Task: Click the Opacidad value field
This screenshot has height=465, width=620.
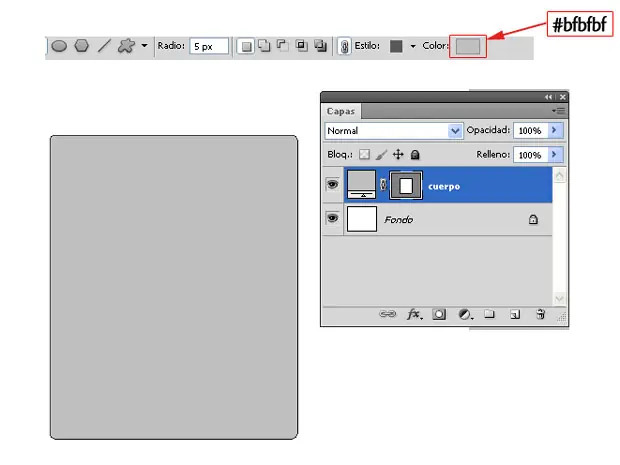Action: click(x=530, y=130)
